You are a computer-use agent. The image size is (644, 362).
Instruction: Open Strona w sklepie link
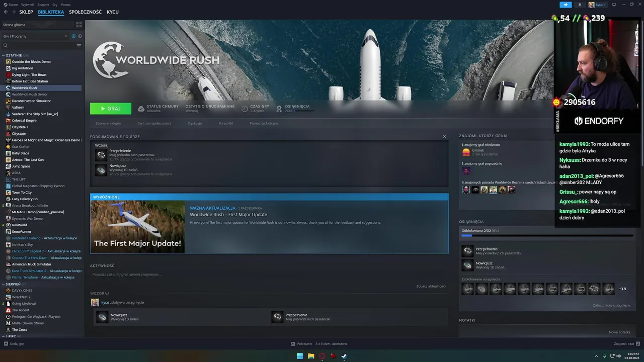pyautogui.click(x=108, y=123)
